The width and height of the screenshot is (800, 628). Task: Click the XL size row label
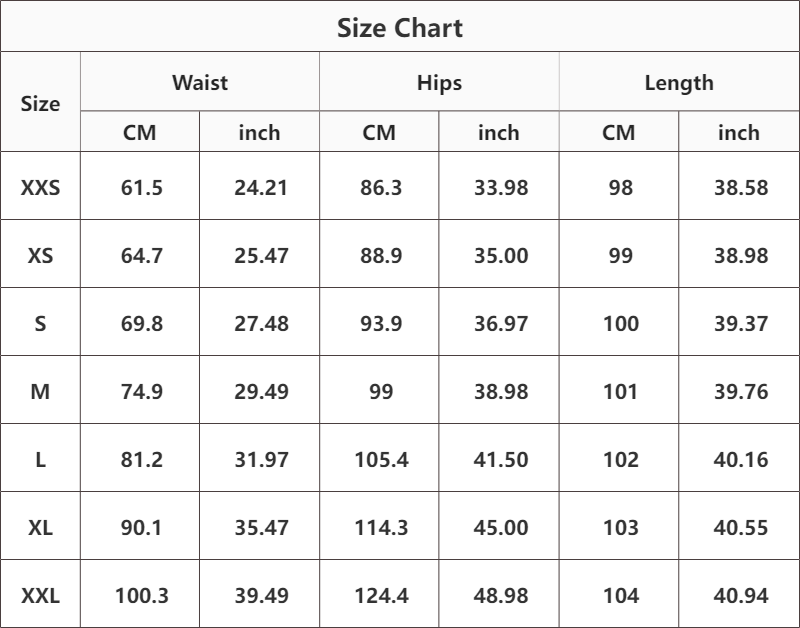click(x=40, y=528)
